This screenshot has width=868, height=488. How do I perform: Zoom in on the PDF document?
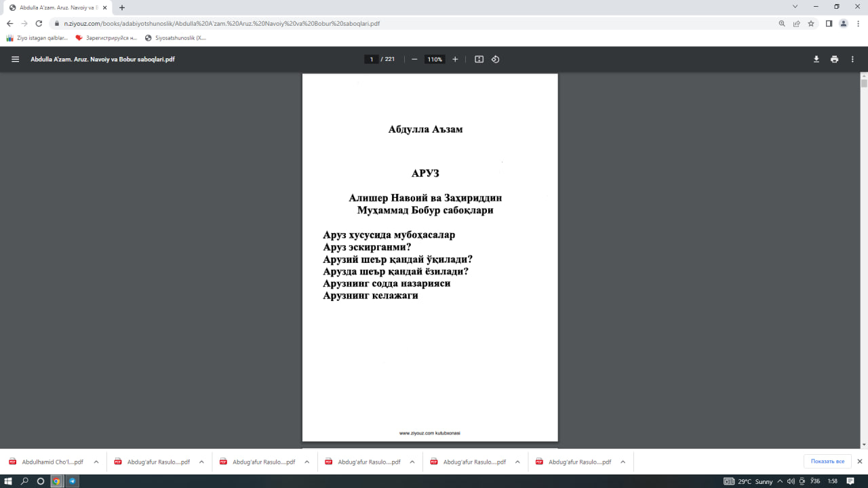coord(455,59)
